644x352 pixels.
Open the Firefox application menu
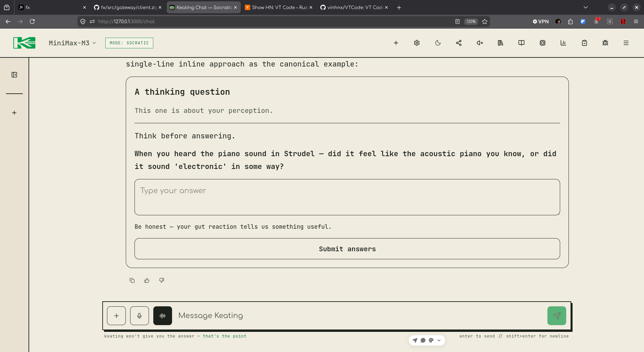(x=636, y=21)
